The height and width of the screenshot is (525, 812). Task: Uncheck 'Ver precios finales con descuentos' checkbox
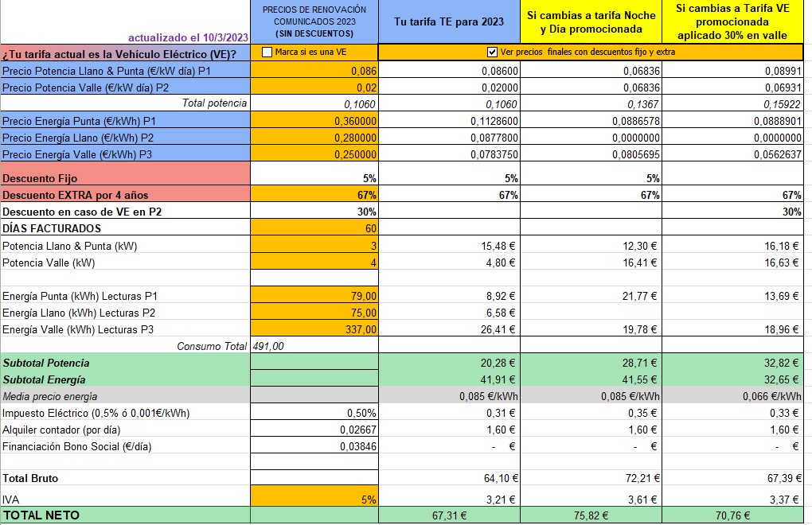(x=493, y=52)
